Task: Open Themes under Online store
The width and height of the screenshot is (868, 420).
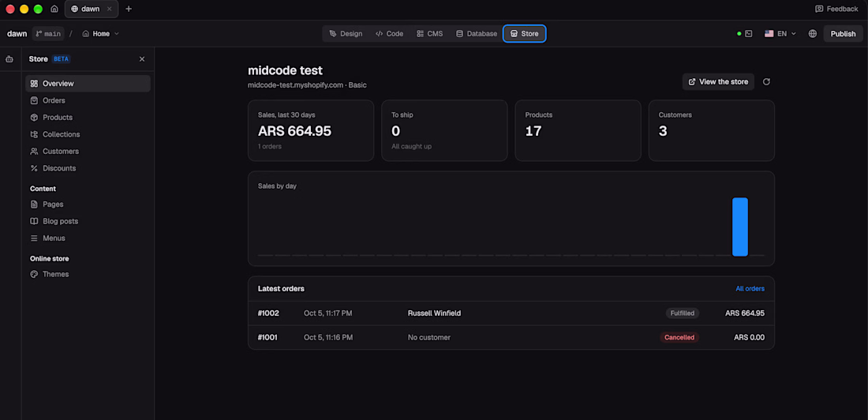Action: click(x=88, y=274)
